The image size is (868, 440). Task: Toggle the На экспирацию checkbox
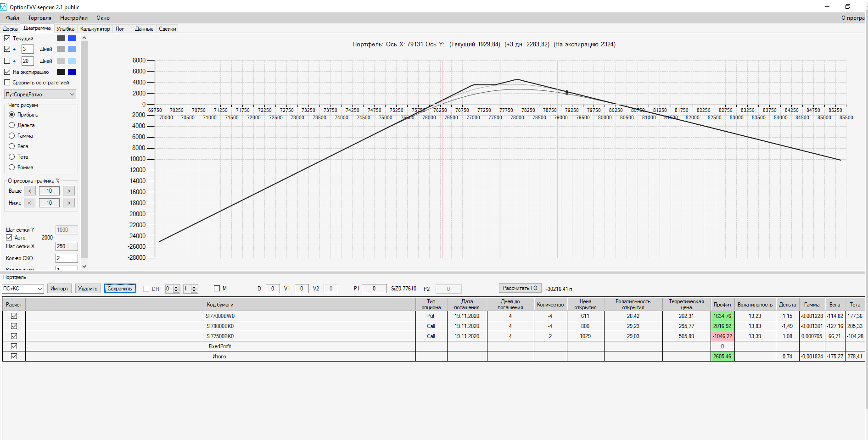point(7,72)
